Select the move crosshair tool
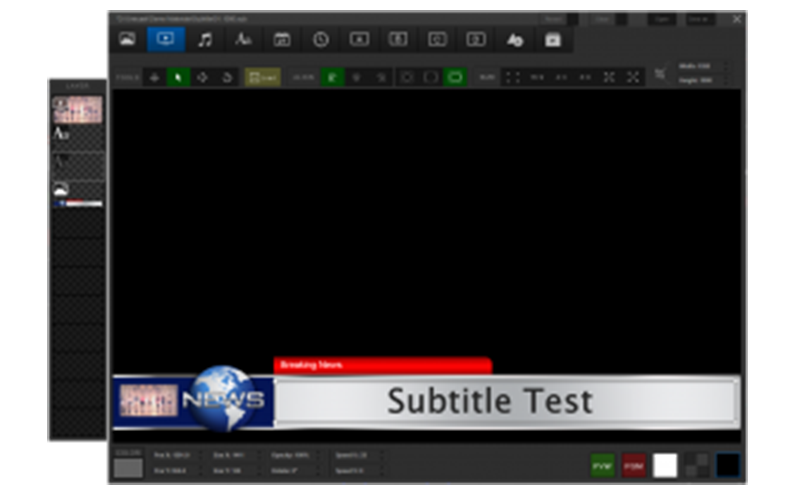The image size is (800, 500). pyautogui.click(x=155, y=77)
